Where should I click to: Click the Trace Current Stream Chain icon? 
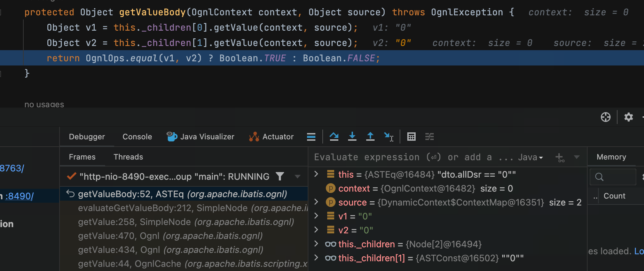430,137
